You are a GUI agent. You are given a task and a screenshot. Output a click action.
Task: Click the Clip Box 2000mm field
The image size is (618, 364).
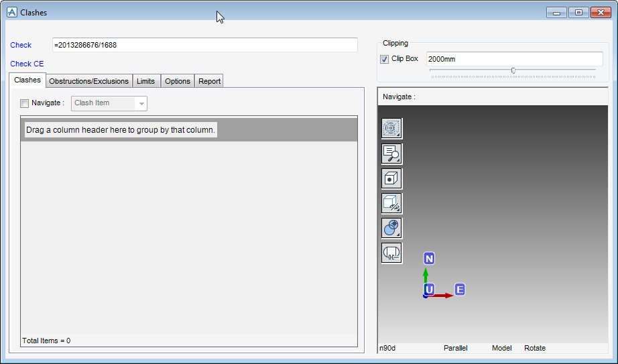point(514,59)
